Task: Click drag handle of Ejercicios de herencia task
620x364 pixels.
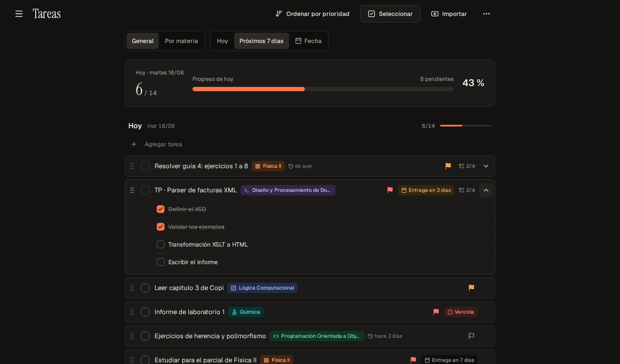Action: point(132,336)
